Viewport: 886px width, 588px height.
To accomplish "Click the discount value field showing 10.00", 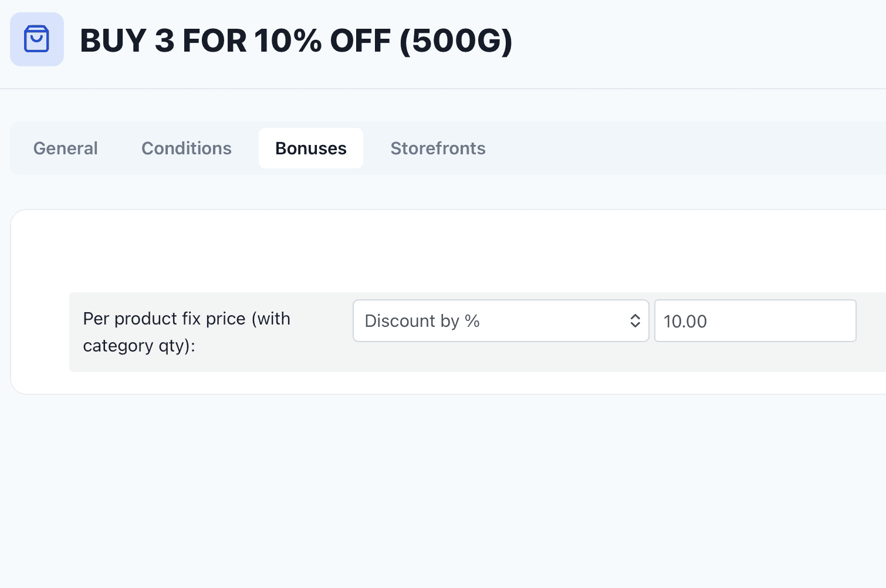I will coord(755,321).
